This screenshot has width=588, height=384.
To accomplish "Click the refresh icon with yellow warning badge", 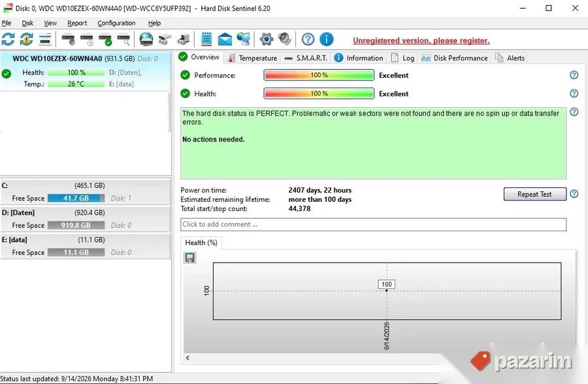I will [26, 39].
